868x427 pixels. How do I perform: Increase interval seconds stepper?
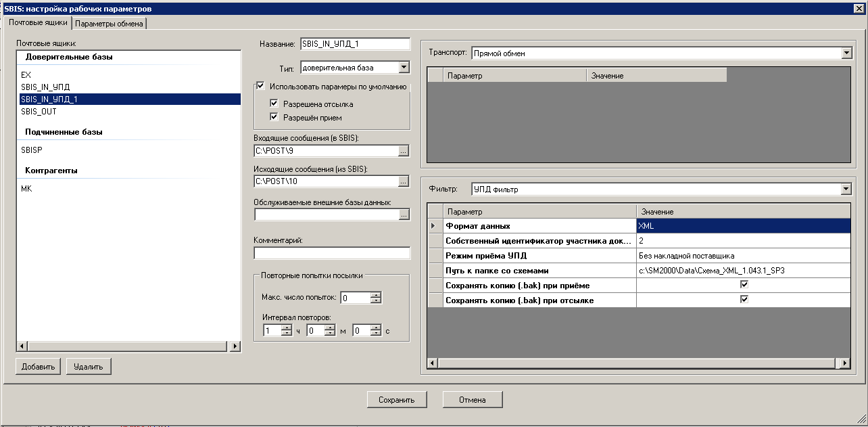click(x=375, y=328)
